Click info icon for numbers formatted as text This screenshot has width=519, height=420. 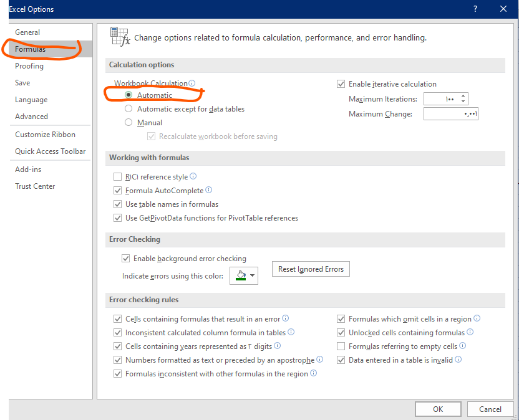(320, 359)
